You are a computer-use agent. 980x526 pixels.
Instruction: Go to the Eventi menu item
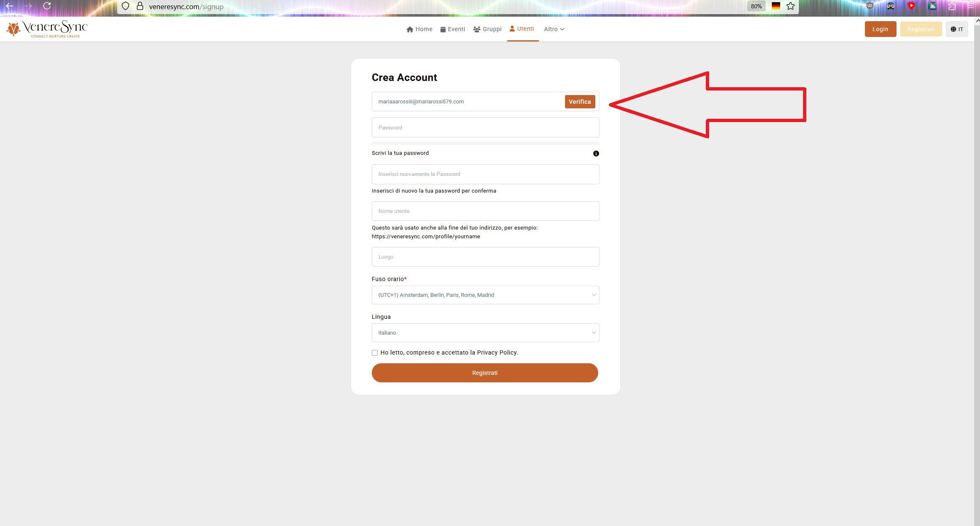[x=452, y=29]
